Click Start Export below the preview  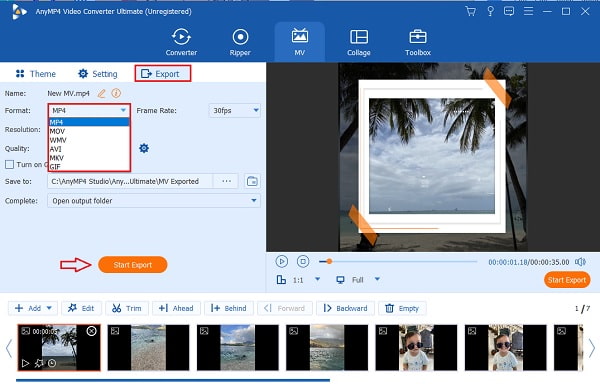pyautogui.click(x=567, y=280)
